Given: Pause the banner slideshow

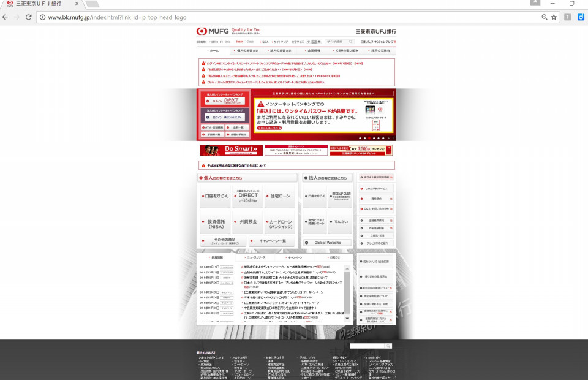Looking at the screenshot, I should coord(393,138).
